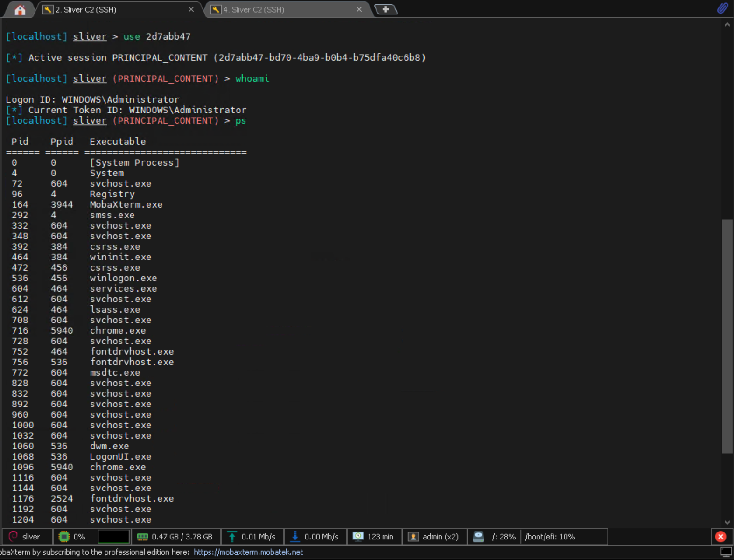Viewport: 734px width, 560px height.
Task: Click the black CPU graph box
Action: pos(114,537)
